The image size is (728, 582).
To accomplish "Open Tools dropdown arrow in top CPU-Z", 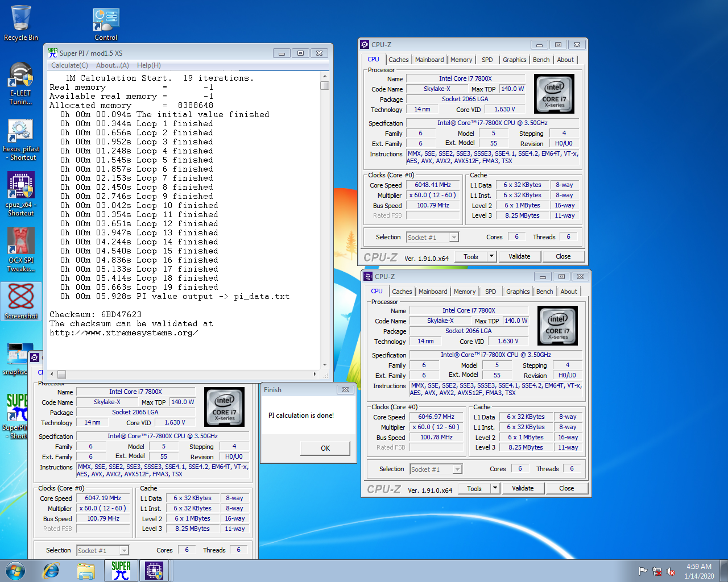I will pos(492,256).
